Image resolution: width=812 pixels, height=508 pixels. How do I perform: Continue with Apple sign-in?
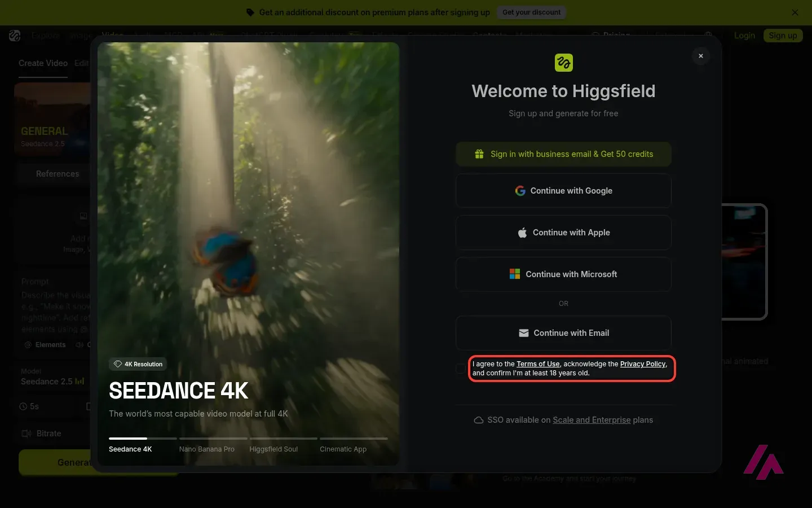point(563,233)
